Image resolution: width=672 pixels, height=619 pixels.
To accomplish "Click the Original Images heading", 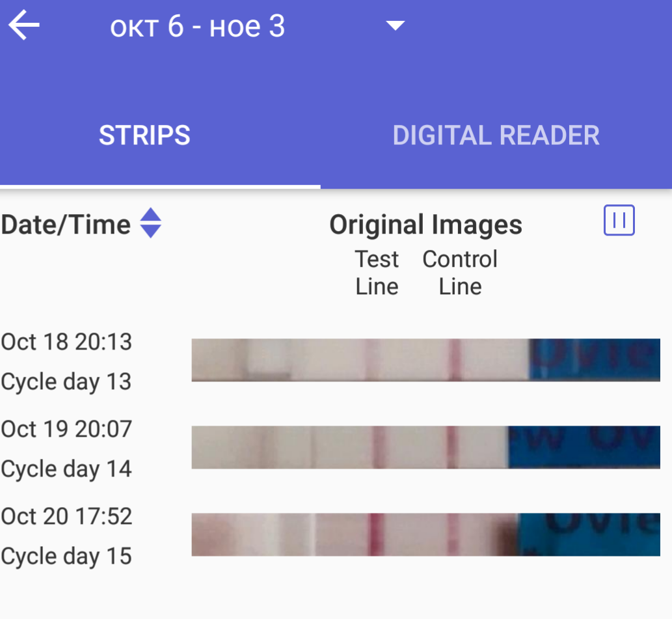I will tap(425, 225).
